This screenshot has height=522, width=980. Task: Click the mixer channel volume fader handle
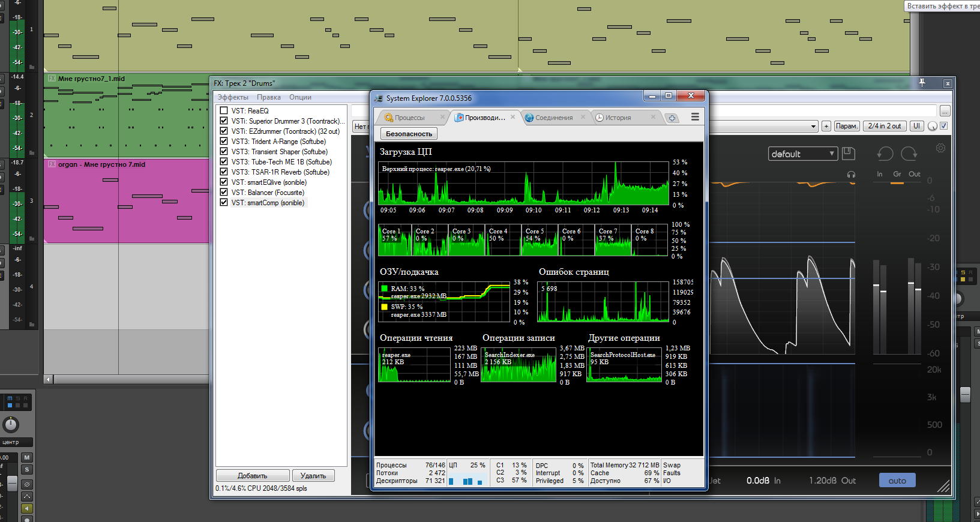(11, 484)
